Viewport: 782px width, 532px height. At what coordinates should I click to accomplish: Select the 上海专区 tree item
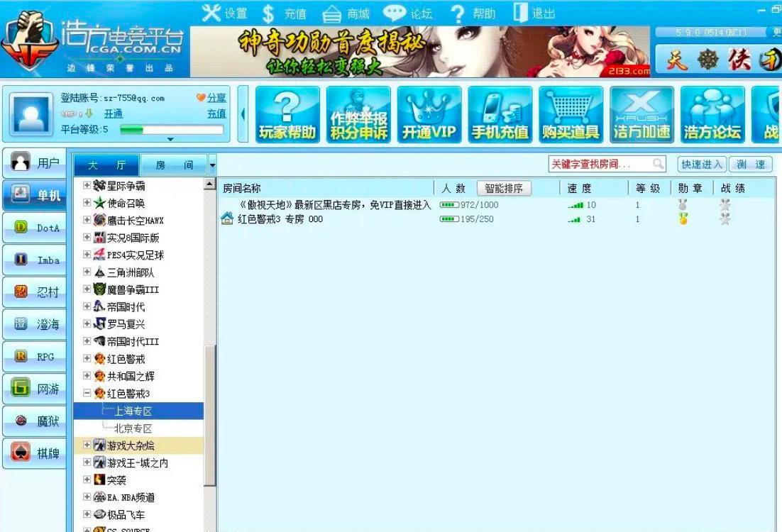133,411
